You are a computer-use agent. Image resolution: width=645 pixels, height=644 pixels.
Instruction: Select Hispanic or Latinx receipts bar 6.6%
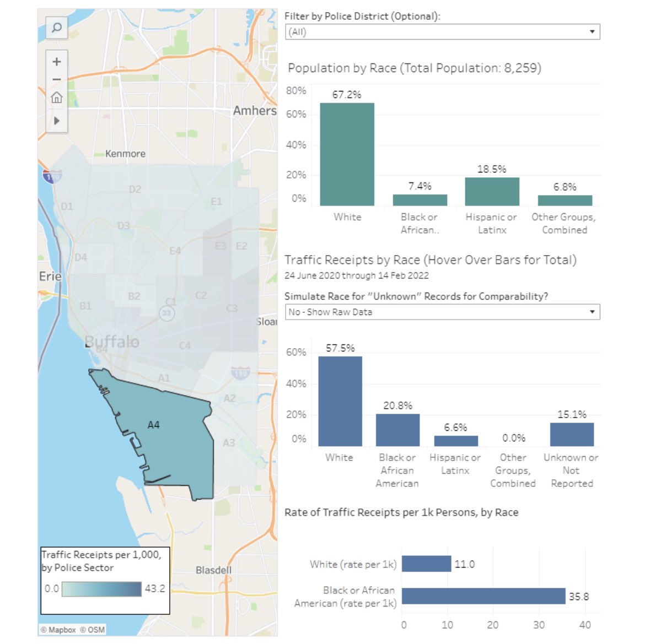[x=456, y=441]
